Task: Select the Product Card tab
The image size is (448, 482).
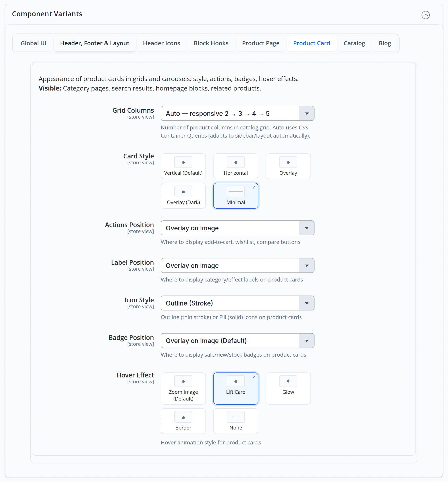Action: click(312, 43)
